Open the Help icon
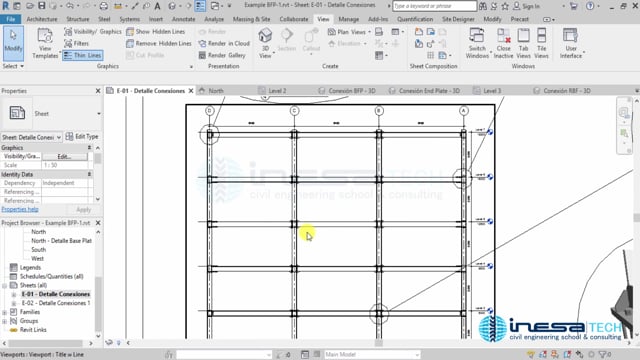Screen dimensions: 640x360 (x=589, y=6)
